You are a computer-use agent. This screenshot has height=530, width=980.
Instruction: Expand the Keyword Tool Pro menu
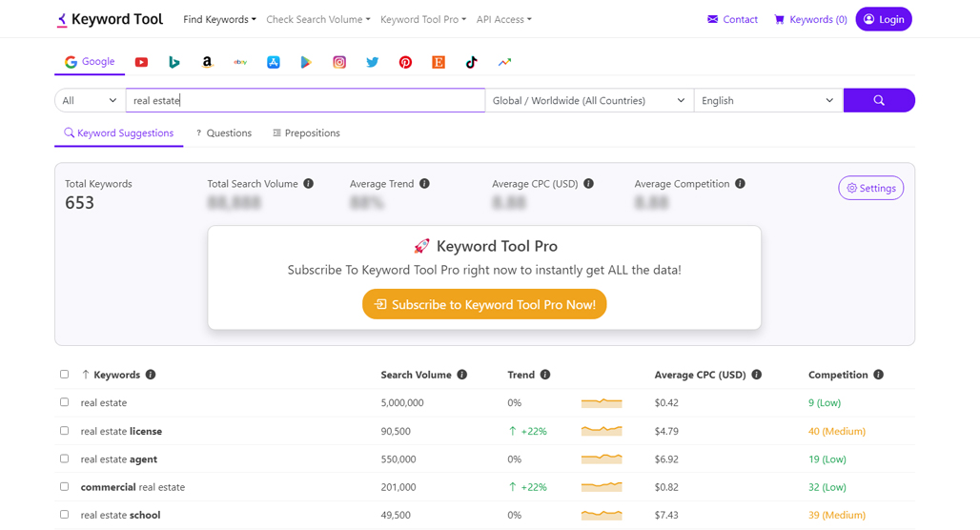[423, 19]
